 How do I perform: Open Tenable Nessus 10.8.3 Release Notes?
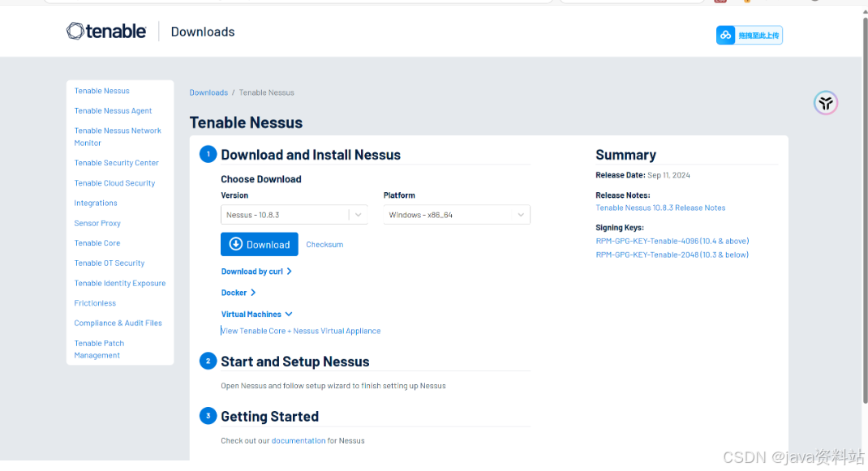pos(660,208)
